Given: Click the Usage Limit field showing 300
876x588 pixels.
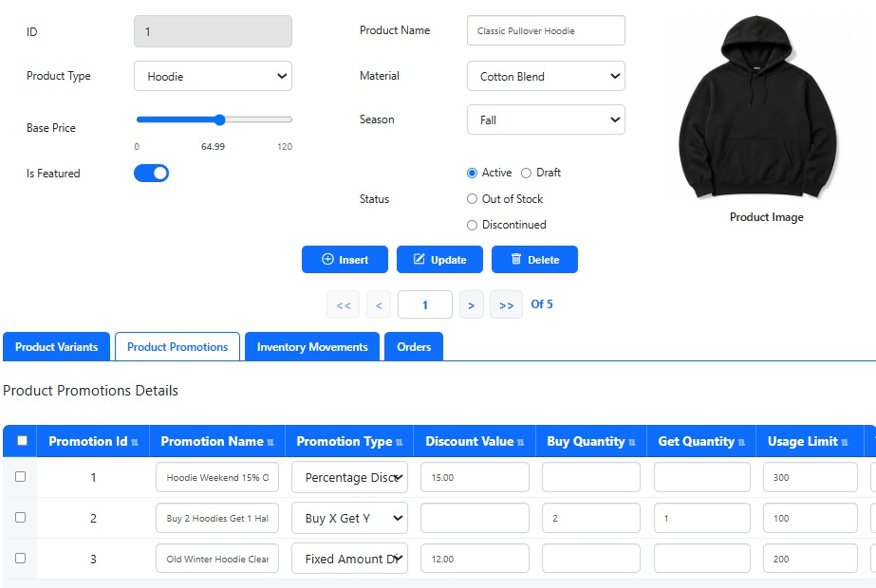Looking at the screenshot, I should (811, 477).
